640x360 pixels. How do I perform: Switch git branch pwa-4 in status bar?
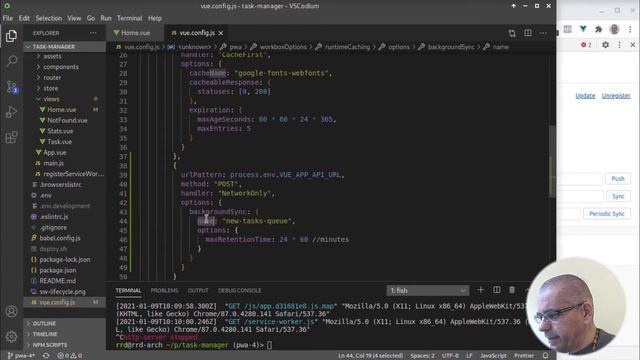pyautogui.click(x=21, y=356)
